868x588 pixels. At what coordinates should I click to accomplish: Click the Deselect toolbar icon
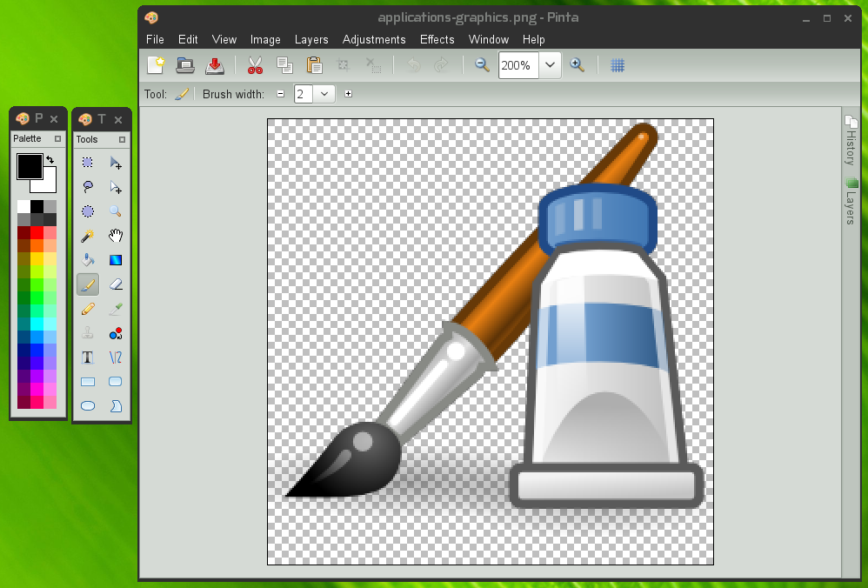(374, 65)
